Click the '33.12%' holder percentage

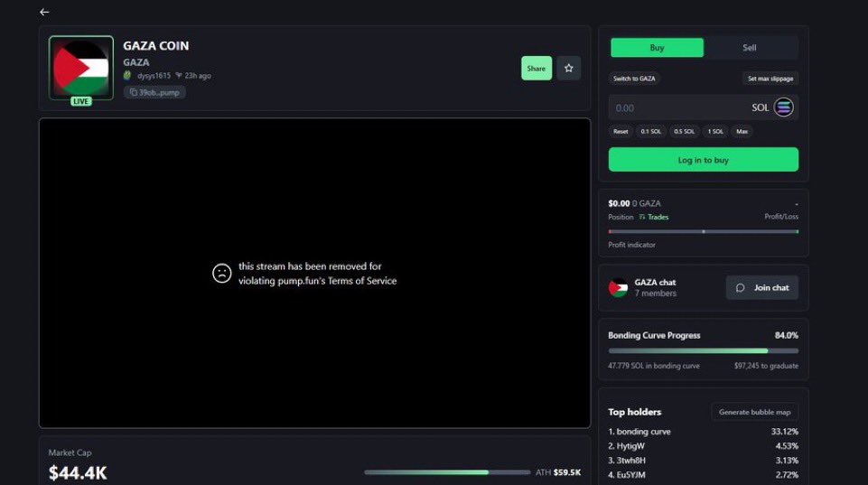(784, 432)
